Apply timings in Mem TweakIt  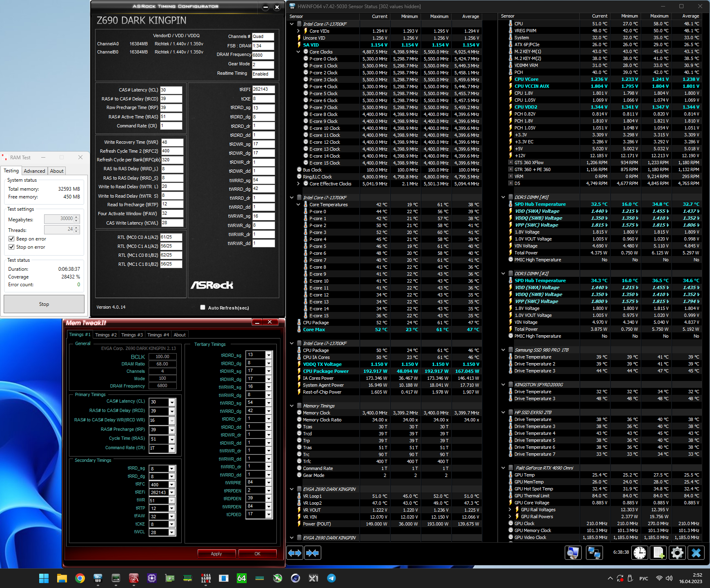[x=216, y=554]
